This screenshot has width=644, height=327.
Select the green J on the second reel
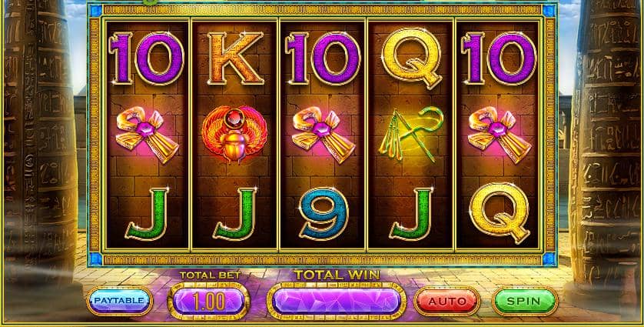point(235,213)
